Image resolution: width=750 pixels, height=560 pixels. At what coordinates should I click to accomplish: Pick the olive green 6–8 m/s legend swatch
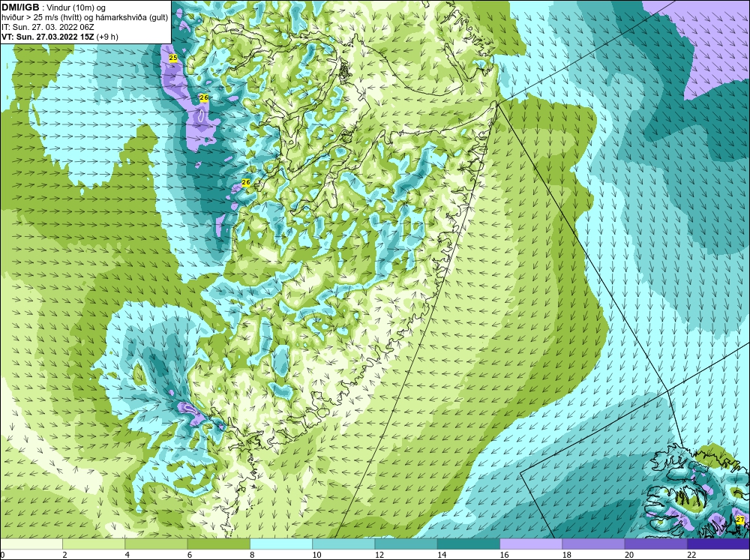(x=218, y=544)
